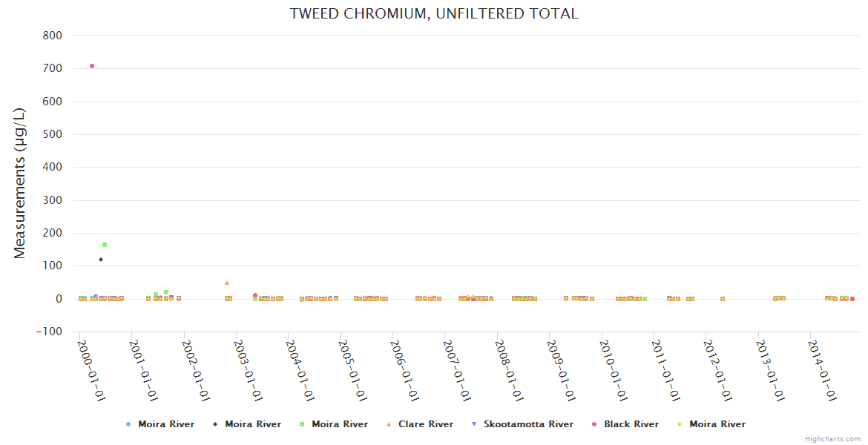Click the red circle Black River legend marker
The width and height of the screenshot is (868, 445).
tap(595, 424)
